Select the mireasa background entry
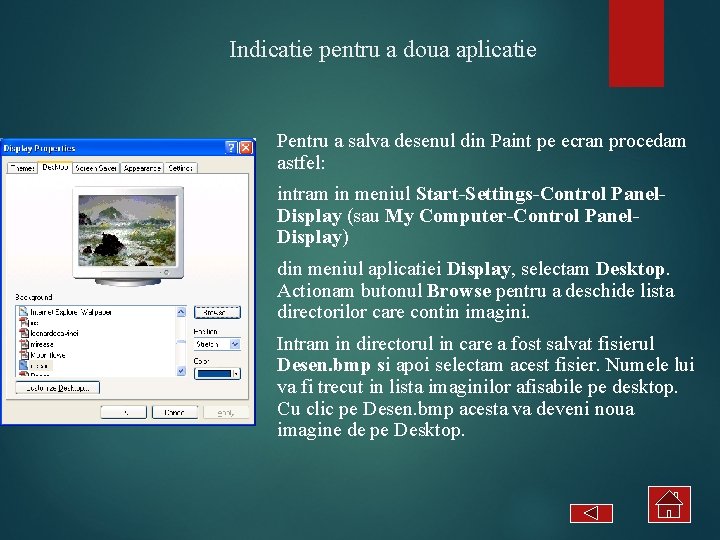720x540 pixels. [42, 344]
